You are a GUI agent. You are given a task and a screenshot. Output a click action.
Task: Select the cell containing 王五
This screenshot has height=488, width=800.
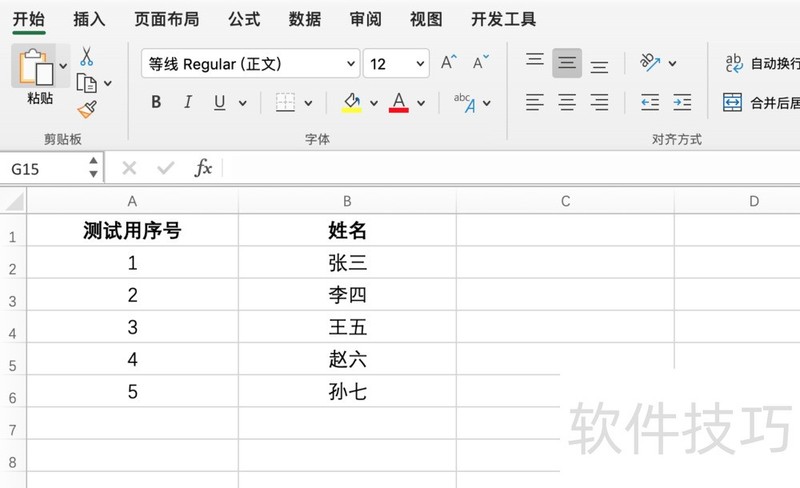(347, 327)
